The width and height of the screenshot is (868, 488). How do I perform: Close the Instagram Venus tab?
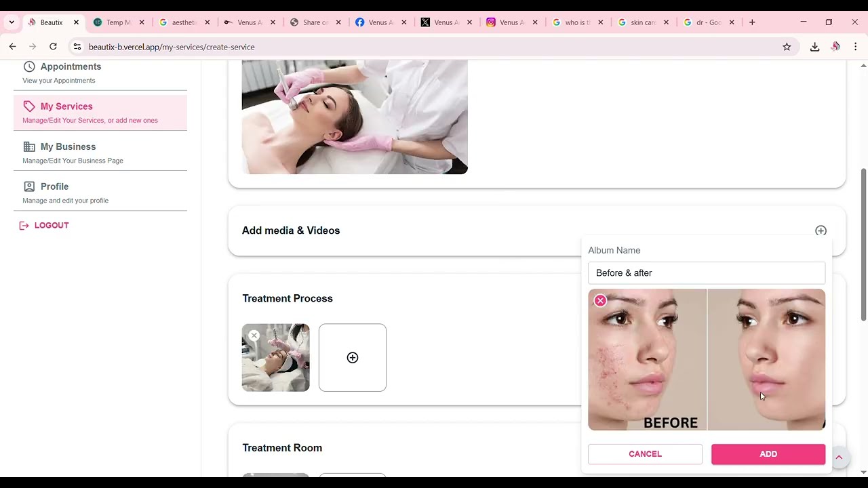coord(535,22)
